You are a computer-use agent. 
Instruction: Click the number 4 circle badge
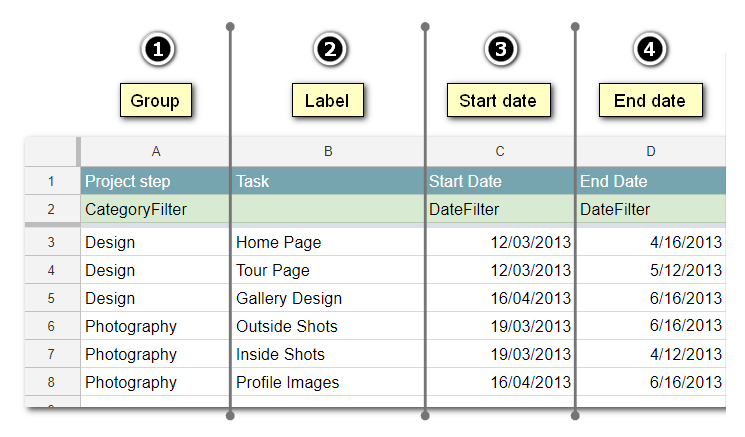pos(651,49)
